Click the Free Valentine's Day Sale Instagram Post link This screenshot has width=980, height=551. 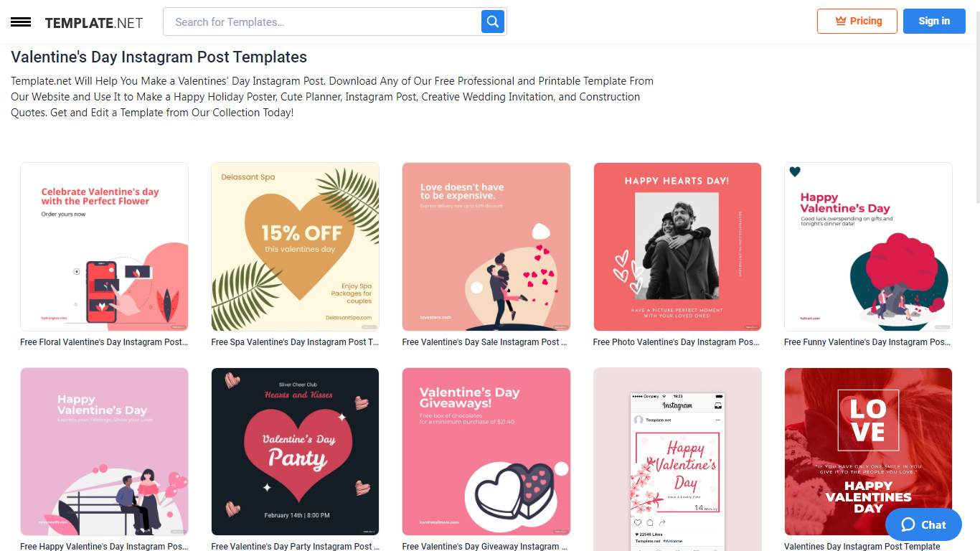[x=485, y=342]
